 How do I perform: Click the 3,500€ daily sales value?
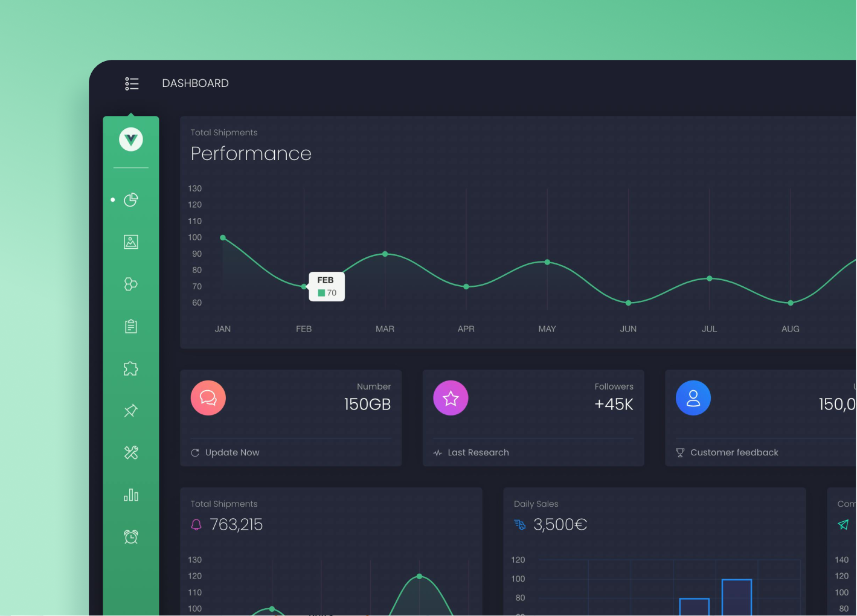560,525
